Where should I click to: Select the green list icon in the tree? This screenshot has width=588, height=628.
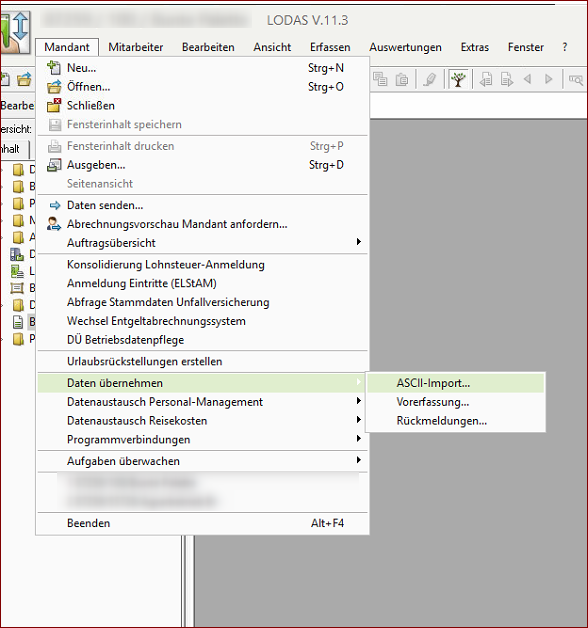(17, 272)
